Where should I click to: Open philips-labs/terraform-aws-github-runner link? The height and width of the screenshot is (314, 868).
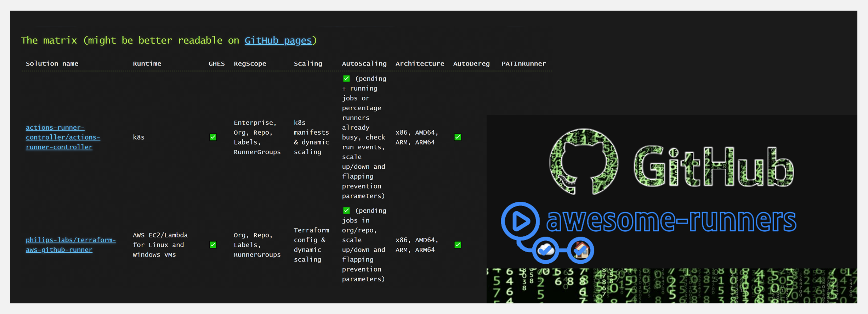click(x=71, y=245)
